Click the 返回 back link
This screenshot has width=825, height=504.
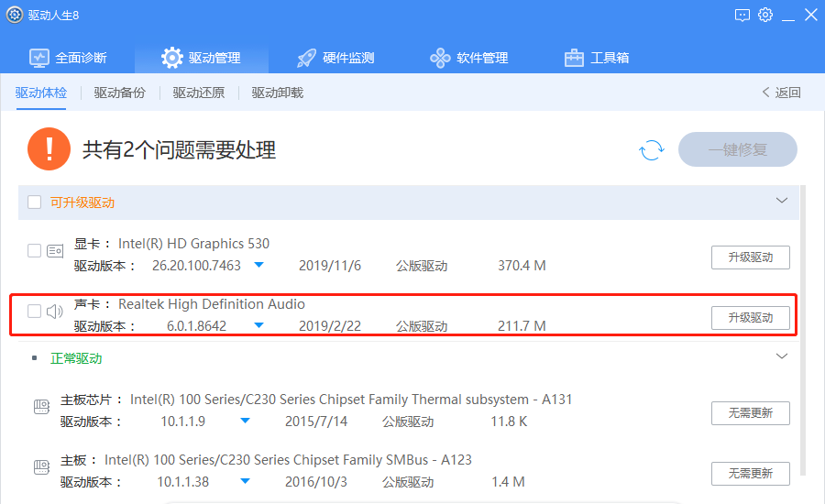coord(782,93)
